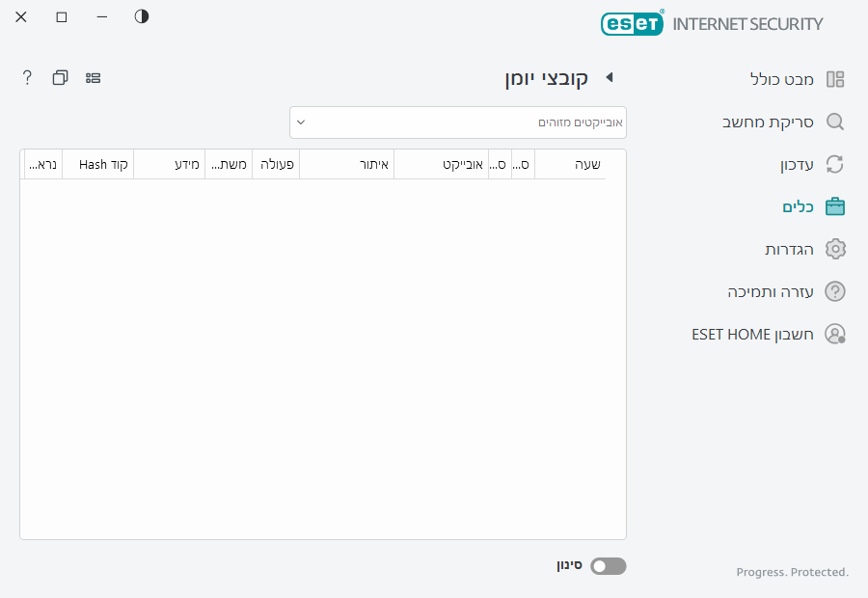This screenshot has width=868, height=598.
Task: Click the log layout grid icon
Action: (x=93, y=77)
